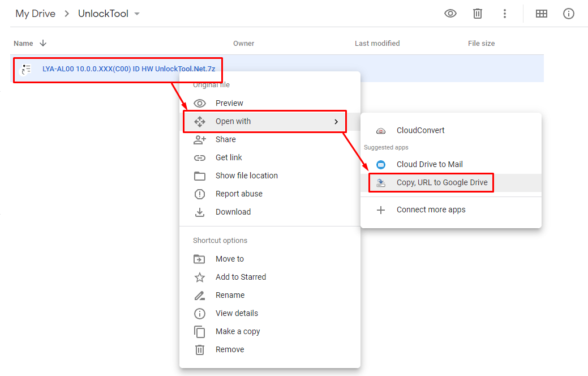Choose Report abuse option

pyautogui.click(x=269, y=194)
